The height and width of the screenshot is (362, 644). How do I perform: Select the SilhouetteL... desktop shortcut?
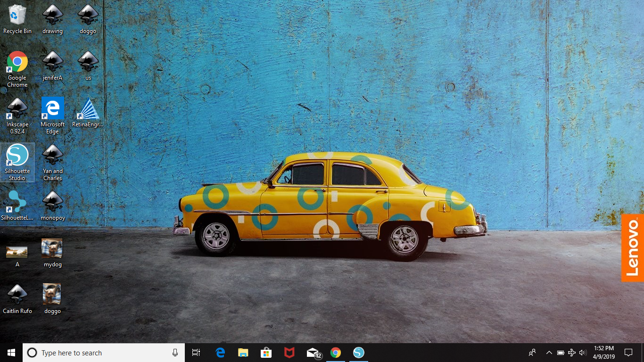click(17, 206)
